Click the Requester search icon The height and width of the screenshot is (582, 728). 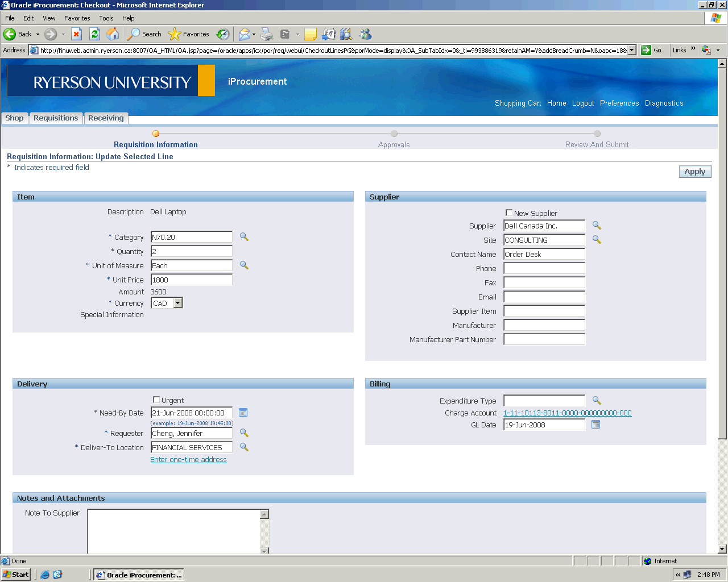[244, 433]
